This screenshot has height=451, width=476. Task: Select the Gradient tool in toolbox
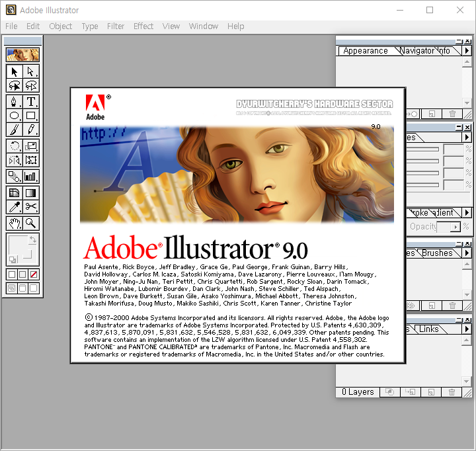[x=30, y=193]
